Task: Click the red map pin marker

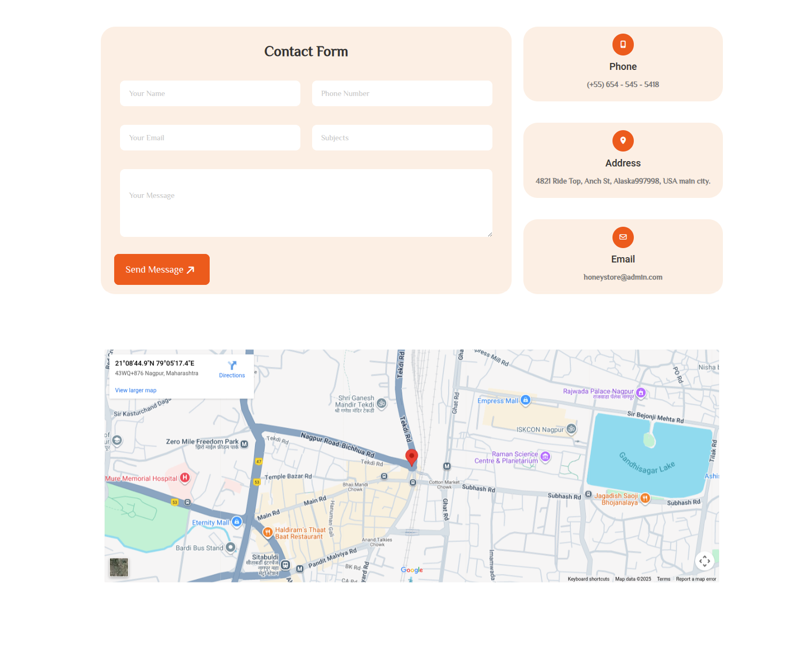Action: click(411, 457)
